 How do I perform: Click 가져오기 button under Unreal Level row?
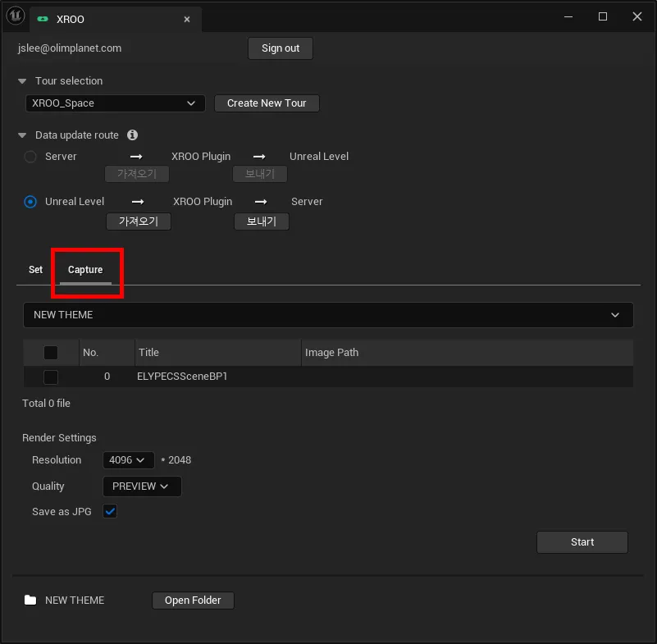139,222
